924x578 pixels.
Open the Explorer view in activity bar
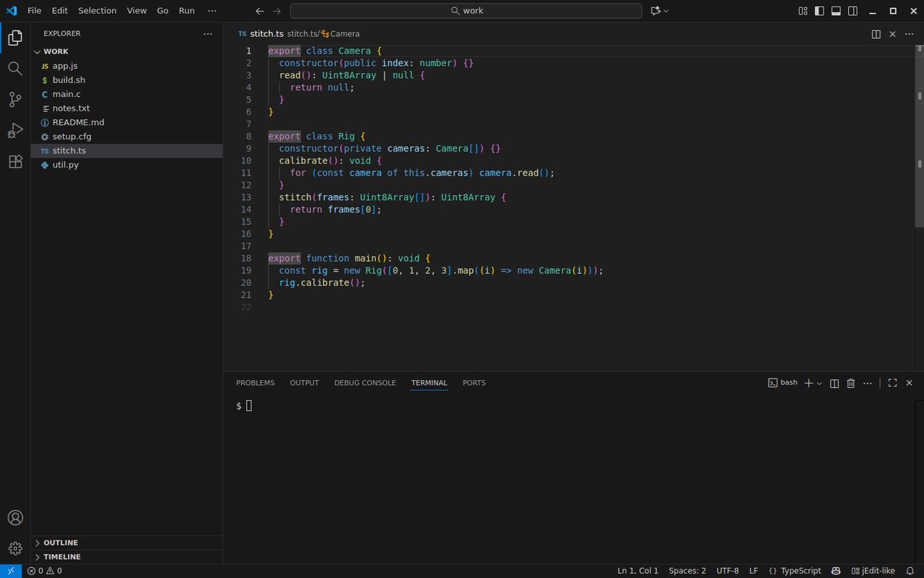coord(15,38)
